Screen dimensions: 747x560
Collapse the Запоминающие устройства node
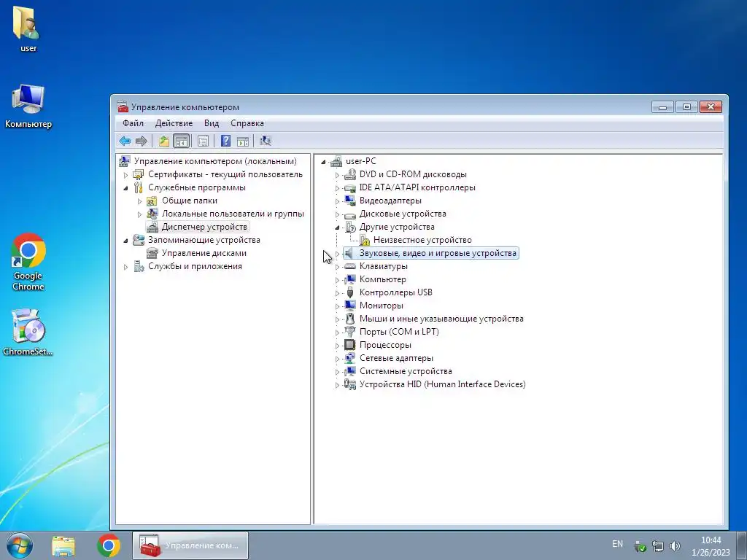[125, 241]
